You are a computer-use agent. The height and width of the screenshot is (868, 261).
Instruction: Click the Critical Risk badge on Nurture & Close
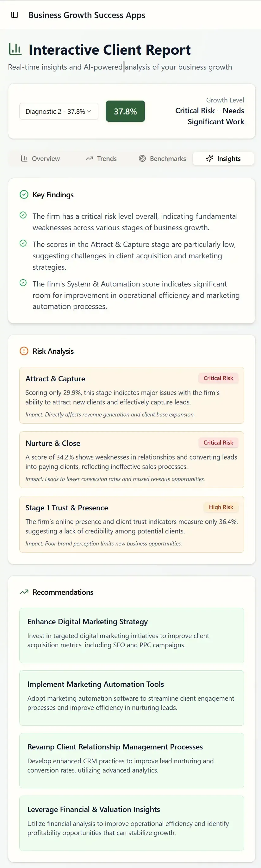coord(218,442)
